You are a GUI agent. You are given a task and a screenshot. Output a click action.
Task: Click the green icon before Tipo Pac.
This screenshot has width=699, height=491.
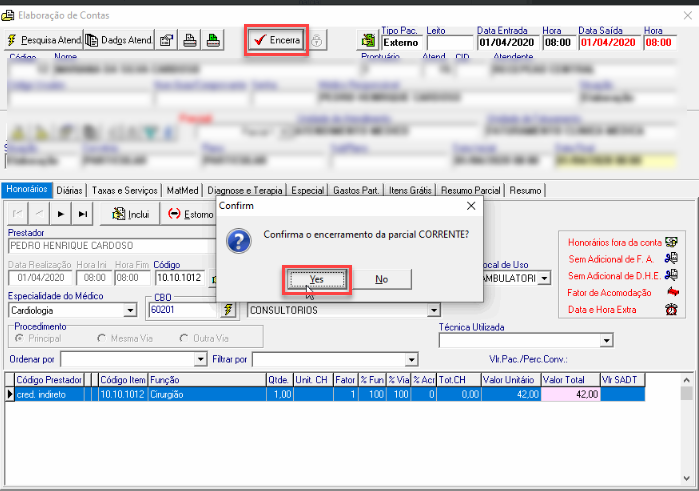tap(368, 41)
